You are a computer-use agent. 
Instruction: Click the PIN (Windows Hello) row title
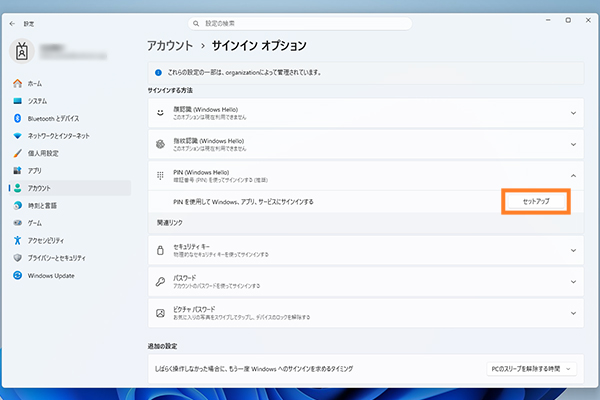tap(201, 172)
